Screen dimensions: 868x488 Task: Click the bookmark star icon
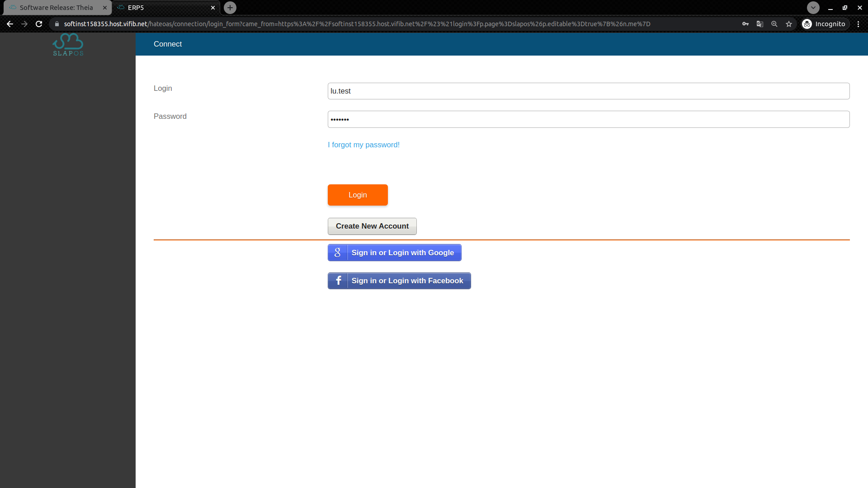click(x=789, y=24)
